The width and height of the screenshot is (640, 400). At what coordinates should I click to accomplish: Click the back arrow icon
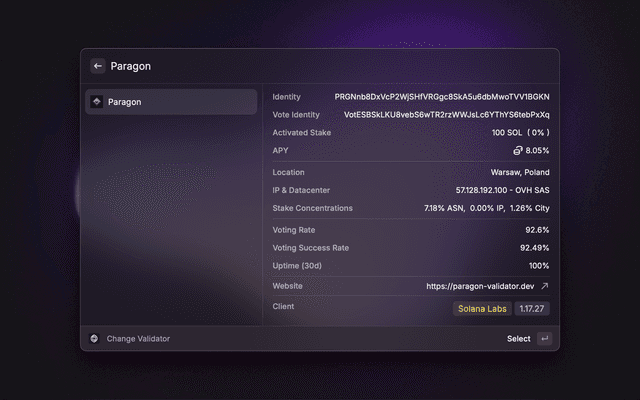click(98, 66)
